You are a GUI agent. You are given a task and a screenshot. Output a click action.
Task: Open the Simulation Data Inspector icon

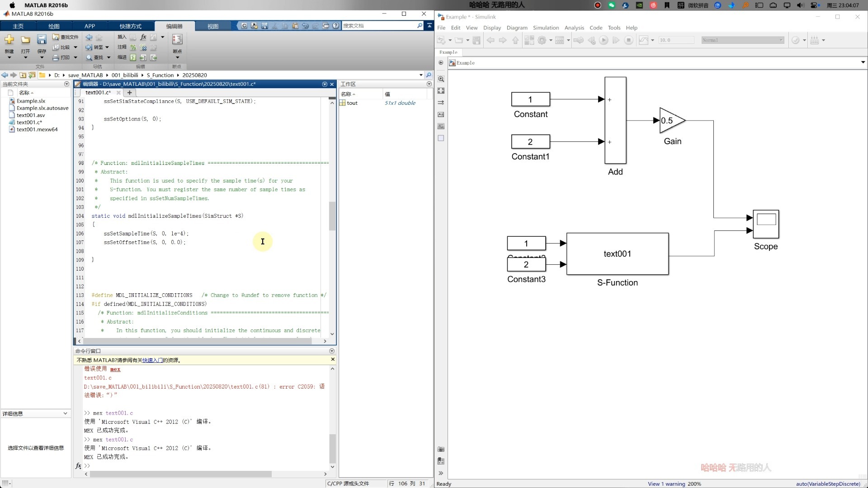tap(644, 40)
